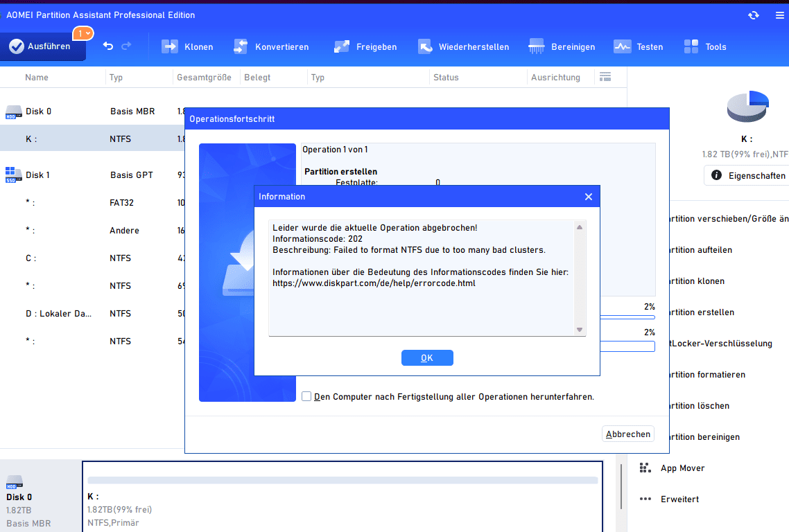Click the diskpart errorcode help URL
The height and width of the screenshot is (532, 789).
coord(374,283)
